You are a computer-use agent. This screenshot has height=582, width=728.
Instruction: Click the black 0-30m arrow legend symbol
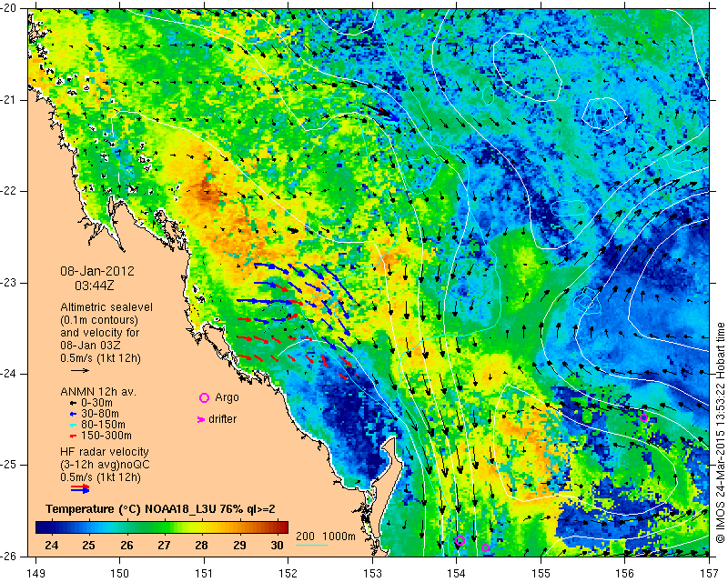coord(73,403)
